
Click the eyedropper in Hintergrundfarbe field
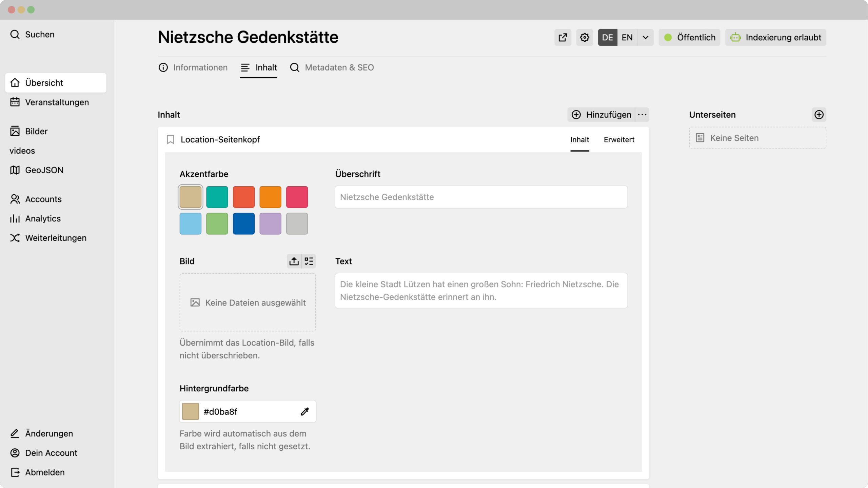[304, 411]
